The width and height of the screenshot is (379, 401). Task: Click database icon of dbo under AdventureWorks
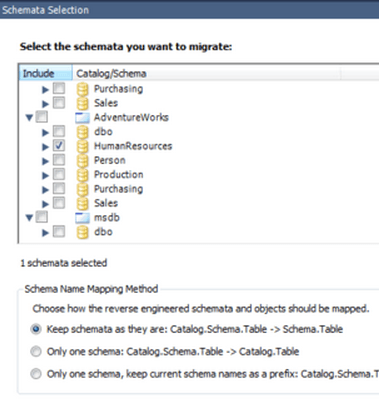(82, 132)
